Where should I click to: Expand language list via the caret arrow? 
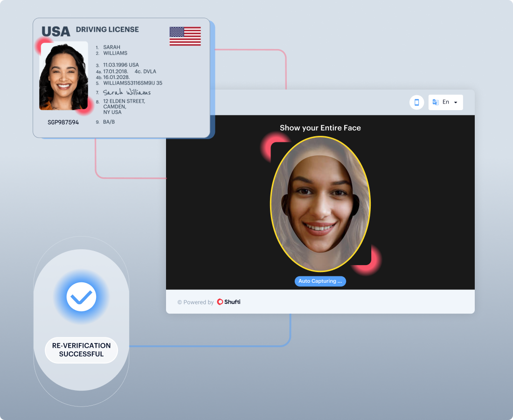[455, 103]
